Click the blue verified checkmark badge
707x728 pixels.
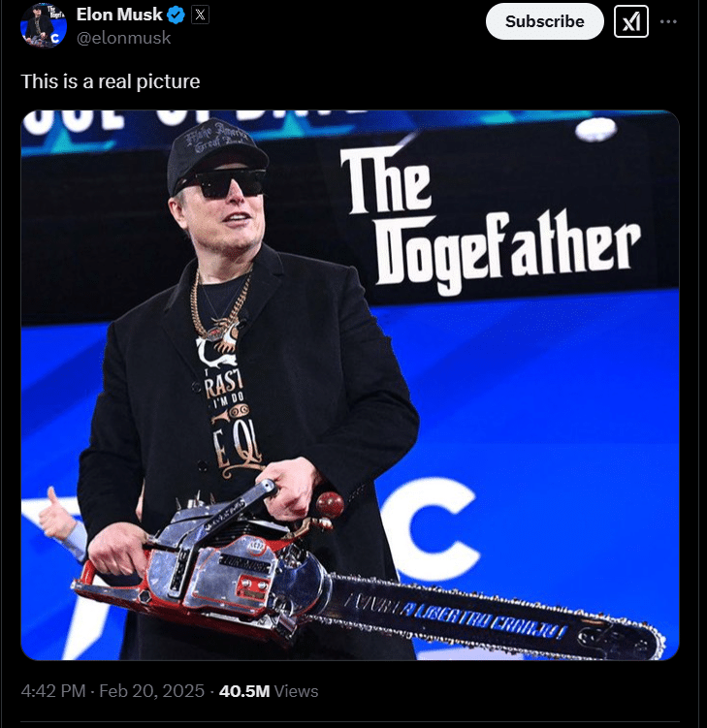tap(176, 16)
